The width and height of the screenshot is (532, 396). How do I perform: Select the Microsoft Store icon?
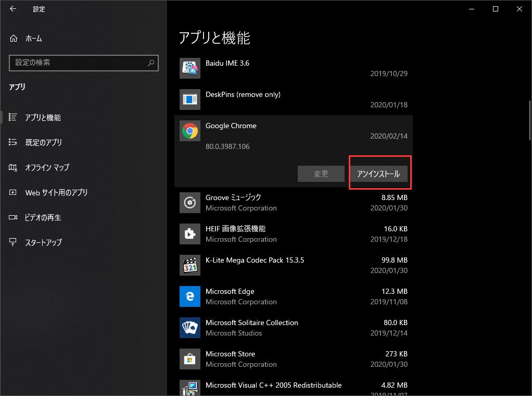190,359
